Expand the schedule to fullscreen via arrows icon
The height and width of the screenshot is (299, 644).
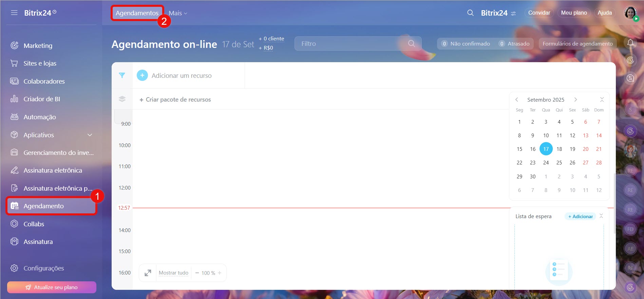(148, 273)
